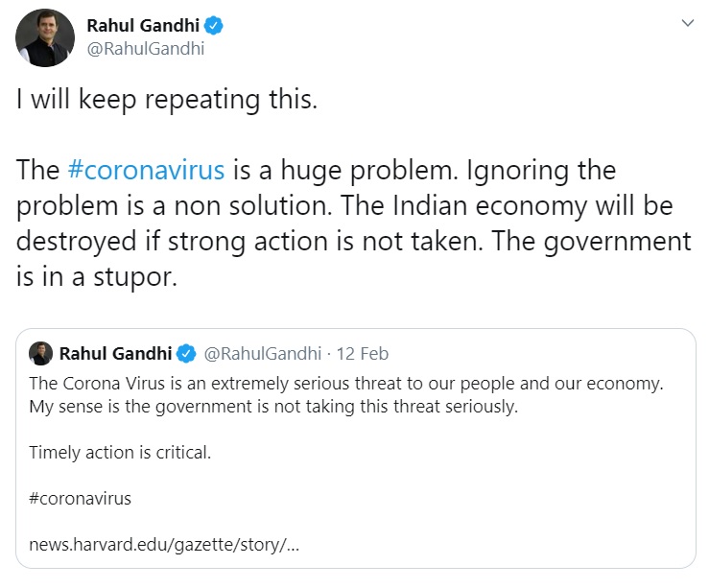Click the #coronavirus hashtag inside the quoted tweet

click(81, 498)
